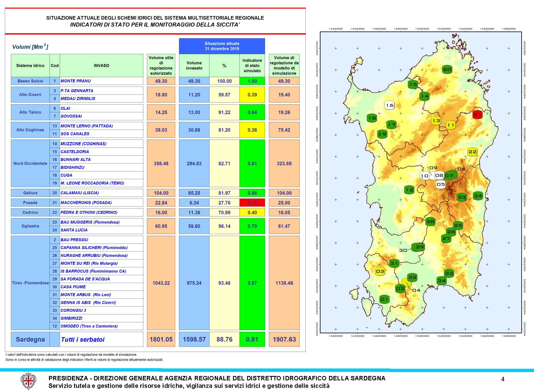Click the red reservoir marker 21 on map

tap(477, 114)
